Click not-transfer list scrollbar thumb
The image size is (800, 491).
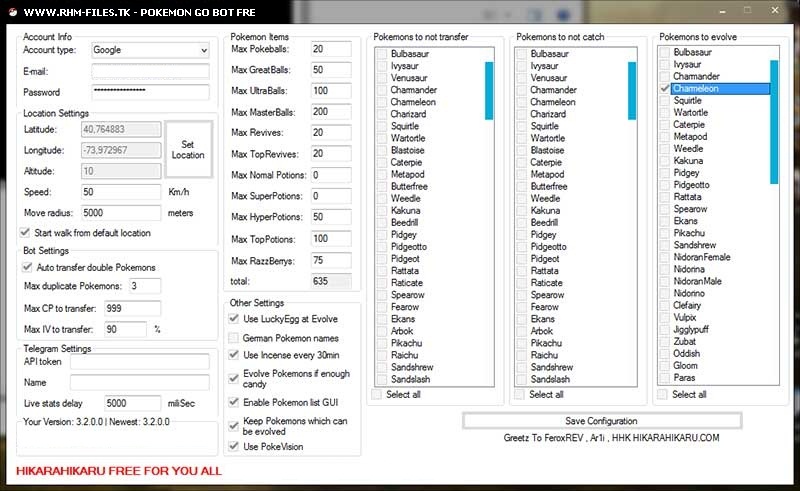[x=489, y=91]
